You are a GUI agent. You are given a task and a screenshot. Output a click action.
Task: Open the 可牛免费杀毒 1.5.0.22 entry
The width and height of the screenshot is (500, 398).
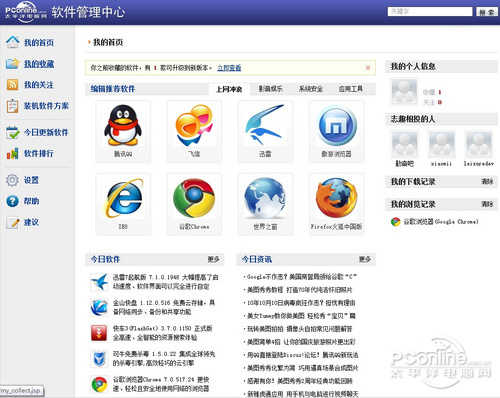(x=164, y=358)
